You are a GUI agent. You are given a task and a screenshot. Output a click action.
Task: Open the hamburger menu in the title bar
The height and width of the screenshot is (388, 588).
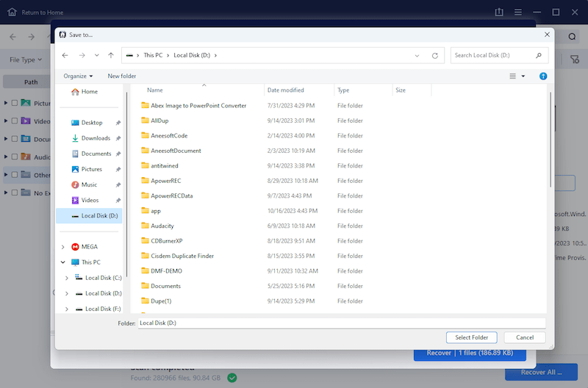tap(518, 12)
